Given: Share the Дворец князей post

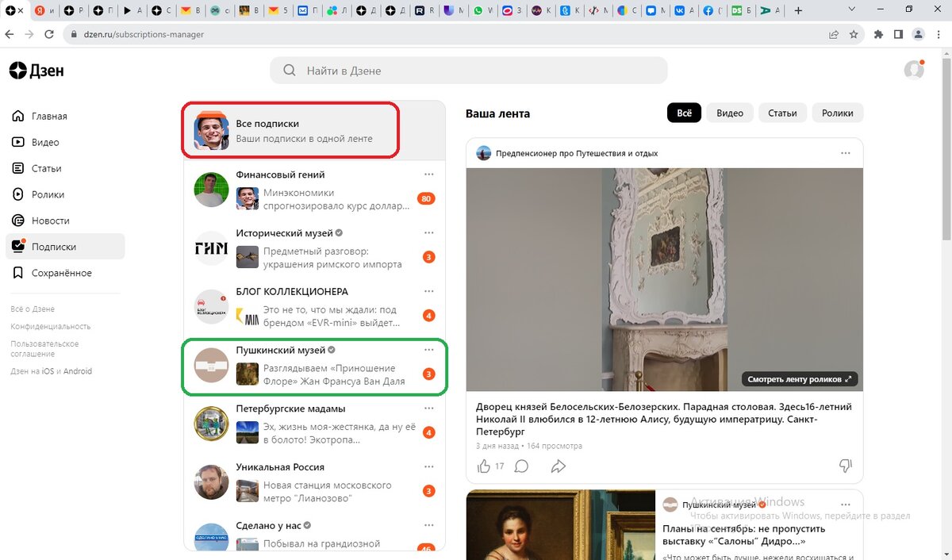Looking at the screenshot, I should pos(559,466).
